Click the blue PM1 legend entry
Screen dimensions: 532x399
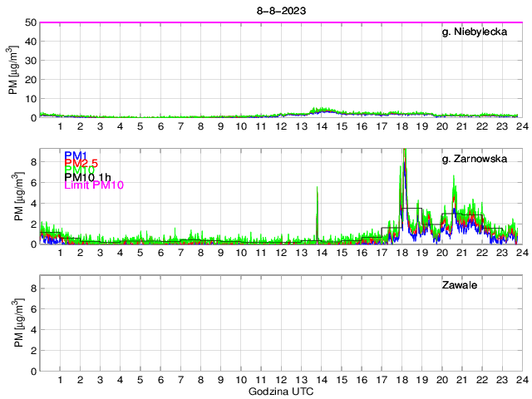click(x=75, y=155)
